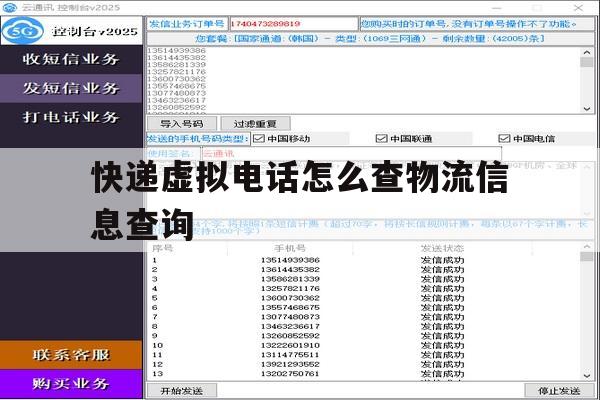Click 导入号码 button
The image size is (600, 400).
tap(182, 124)
